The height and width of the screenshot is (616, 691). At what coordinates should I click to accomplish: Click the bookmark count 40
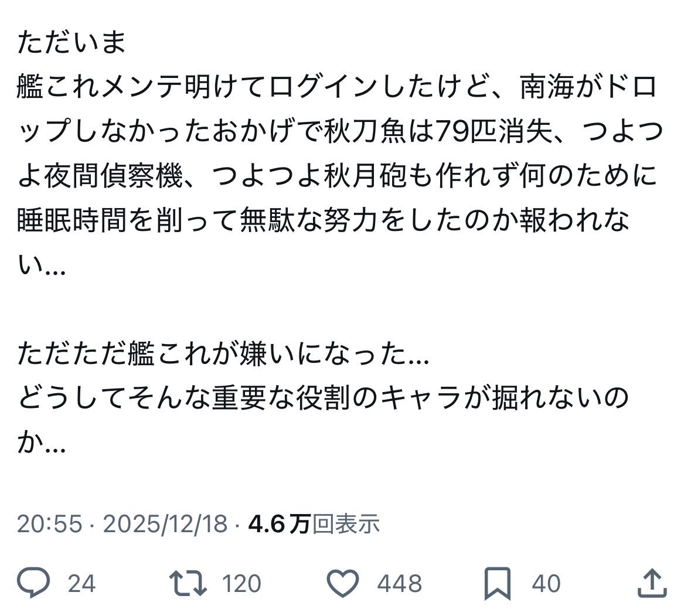click(546, 584)
